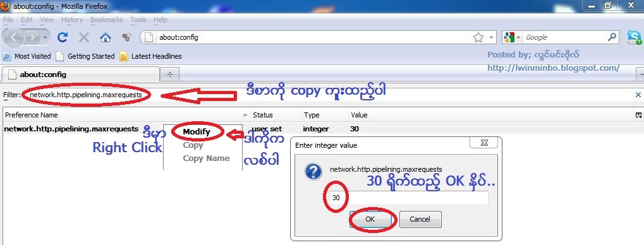Click the Forward navigation arrow
Image resolution: width=644 pixels, height=245 pixels.
point(33,38)
